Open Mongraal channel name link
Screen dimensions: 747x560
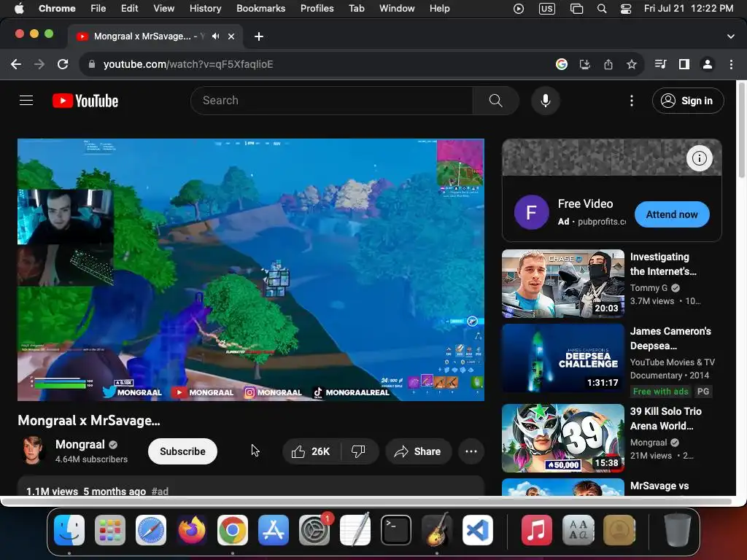(80, 444)
